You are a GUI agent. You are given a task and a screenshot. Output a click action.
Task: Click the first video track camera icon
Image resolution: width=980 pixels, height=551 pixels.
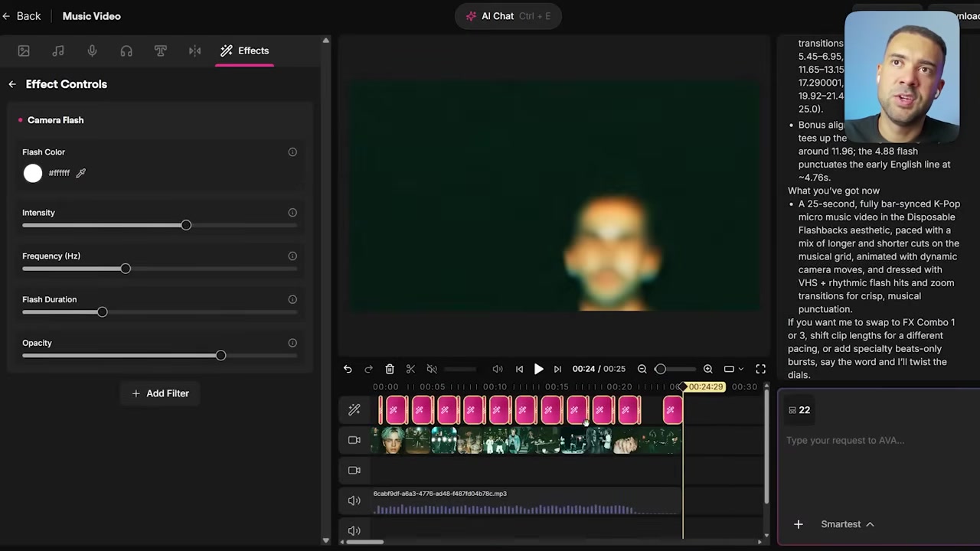click(354, 440)
